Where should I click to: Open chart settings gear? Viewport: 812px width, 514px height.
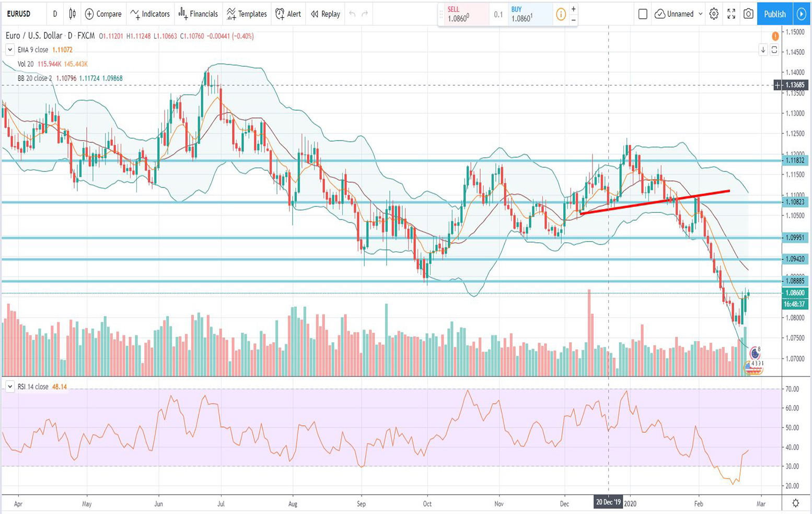click(714, 14)
